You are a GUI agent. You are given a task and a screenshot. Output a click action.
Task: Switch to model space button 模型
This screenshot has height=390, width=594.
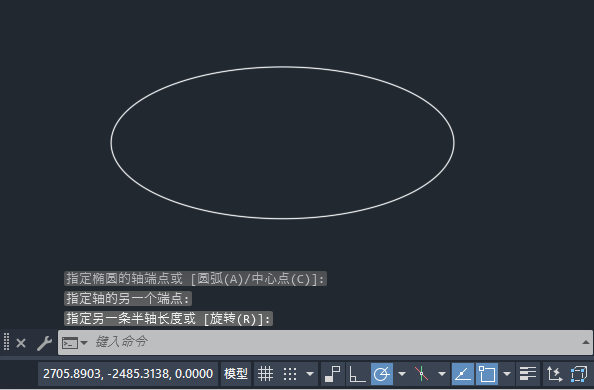pyautogui.click(x=236, y=374)
